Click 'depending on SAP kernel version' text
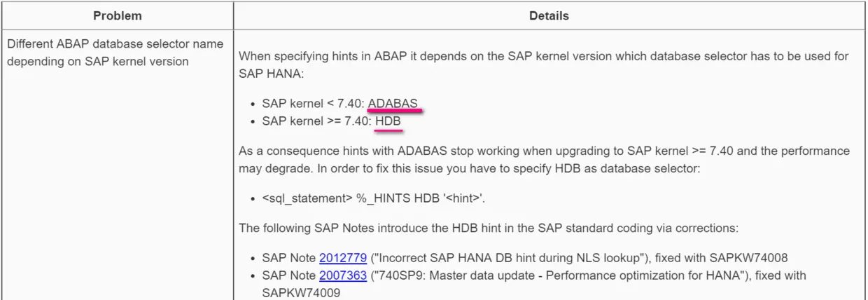 [98, 61]
